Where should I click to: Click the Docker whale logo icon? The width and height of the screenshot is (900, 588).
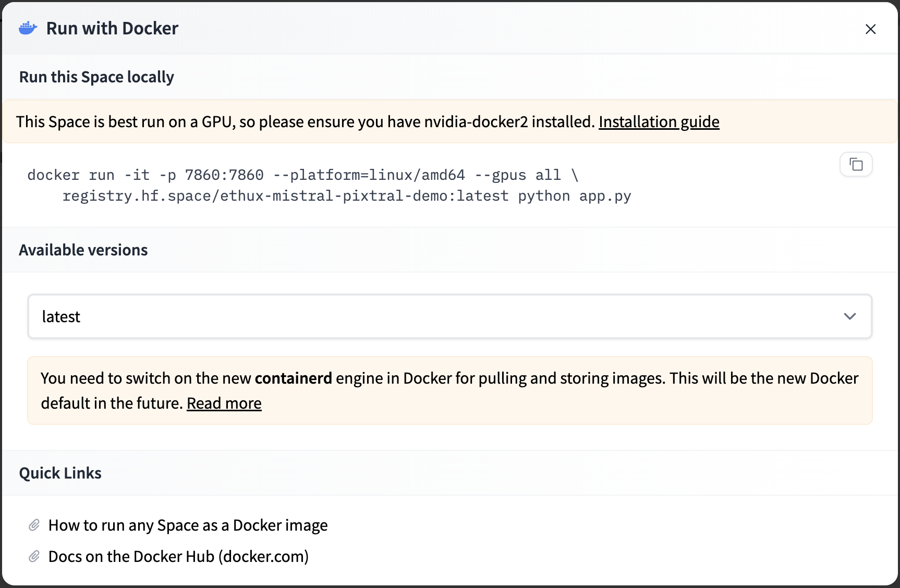[28, 28]
